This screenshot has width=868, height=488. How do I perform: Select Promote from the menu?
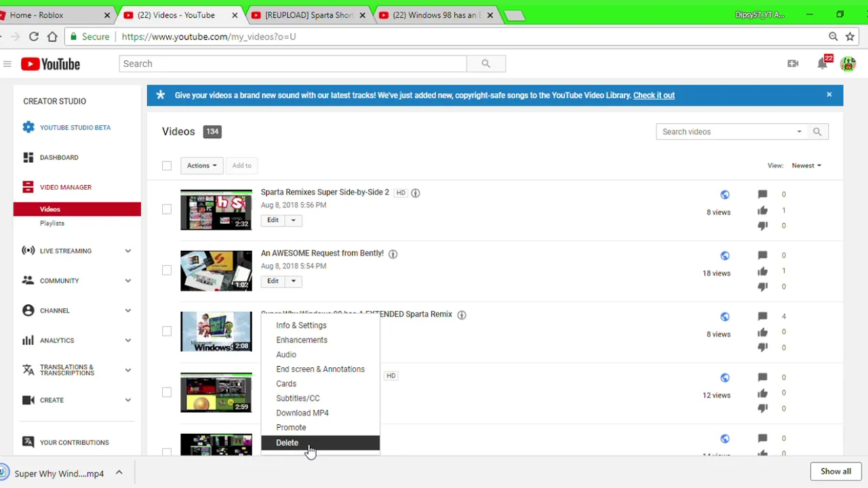point(320,428)
